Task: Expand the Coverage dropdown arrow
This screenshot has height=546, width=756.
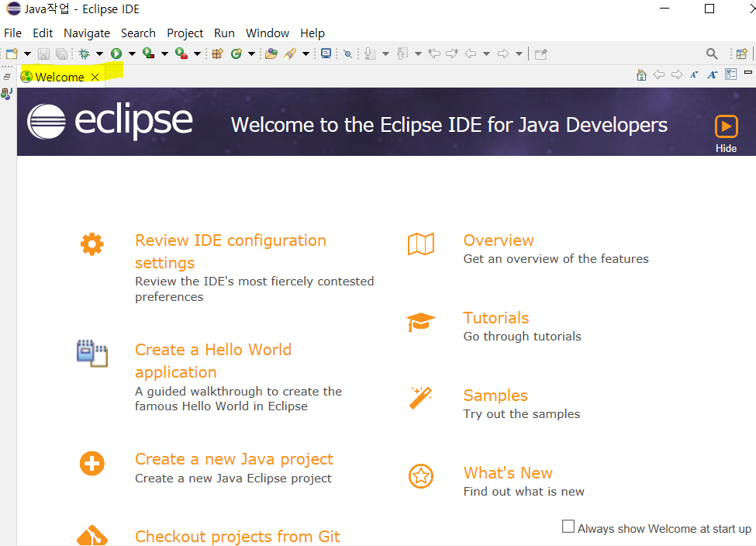Action: tap(164, 54)
